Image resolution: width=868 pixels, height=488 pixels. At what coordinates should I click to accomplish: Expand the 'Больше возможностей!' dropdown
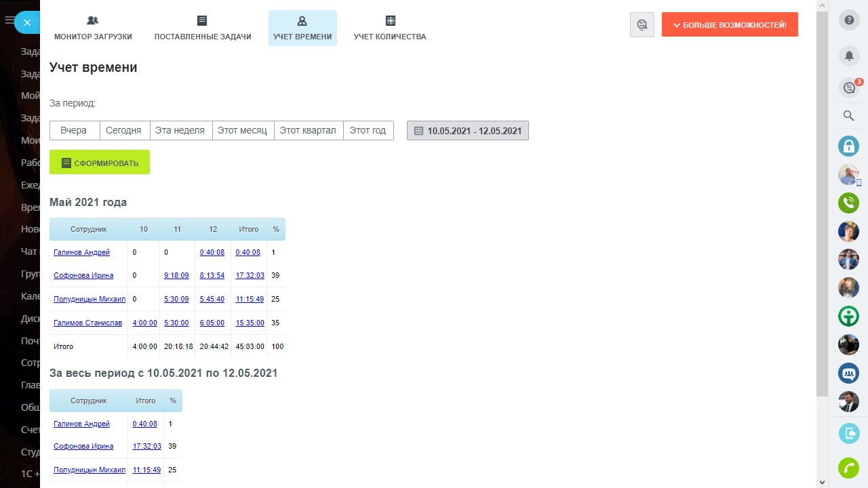pos(730,24)
